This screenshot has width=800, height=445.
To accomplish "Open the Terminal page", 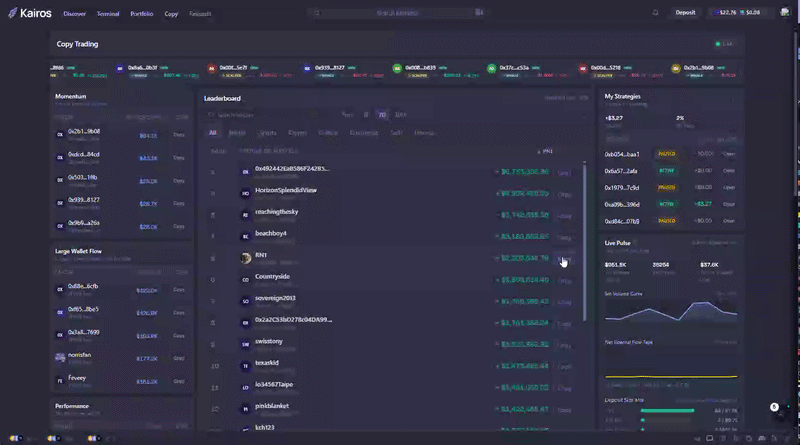I will pos(108,14).
